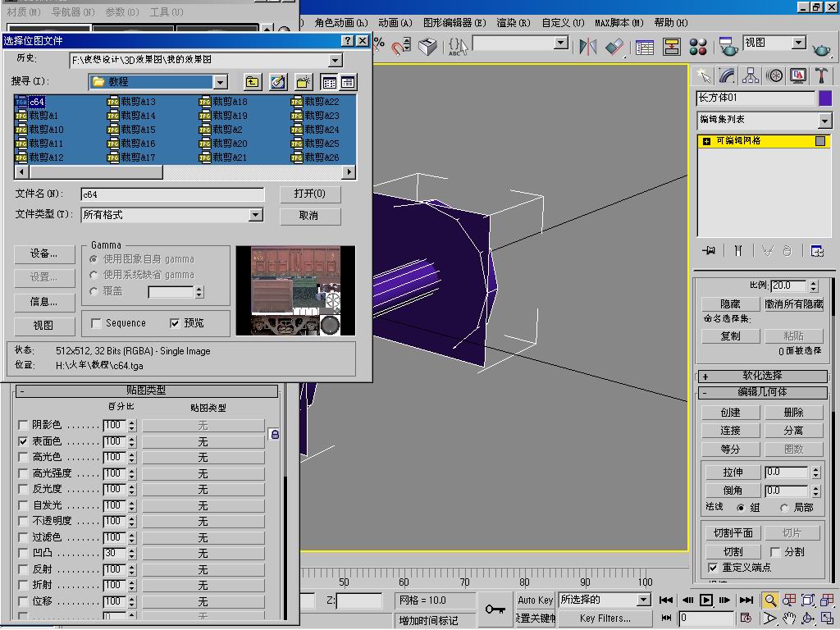
Task: Open the Motion command panel tab
Action: click(x=774, y=75)
